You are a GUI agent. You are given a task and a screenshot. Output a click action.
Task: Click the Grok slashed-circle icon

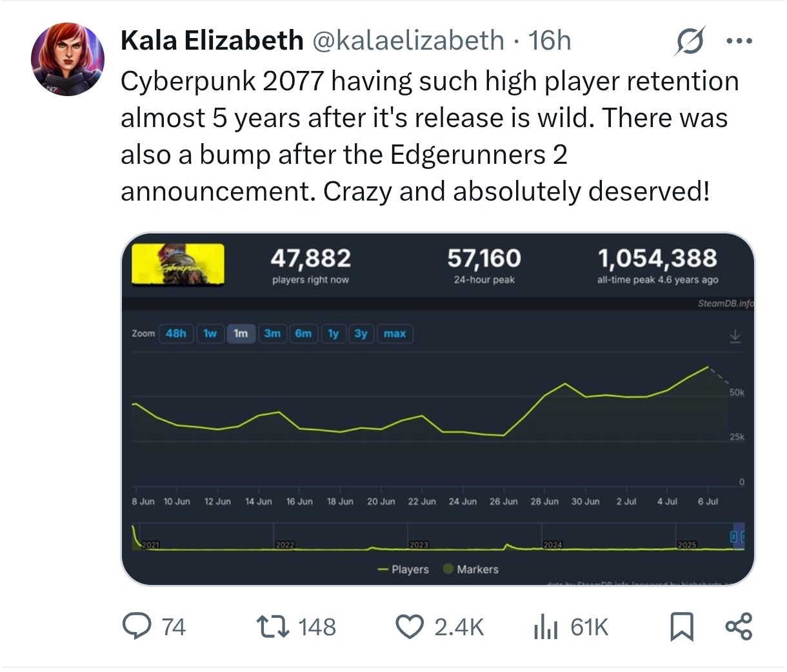pyautogui.click(x=690, y=41)
